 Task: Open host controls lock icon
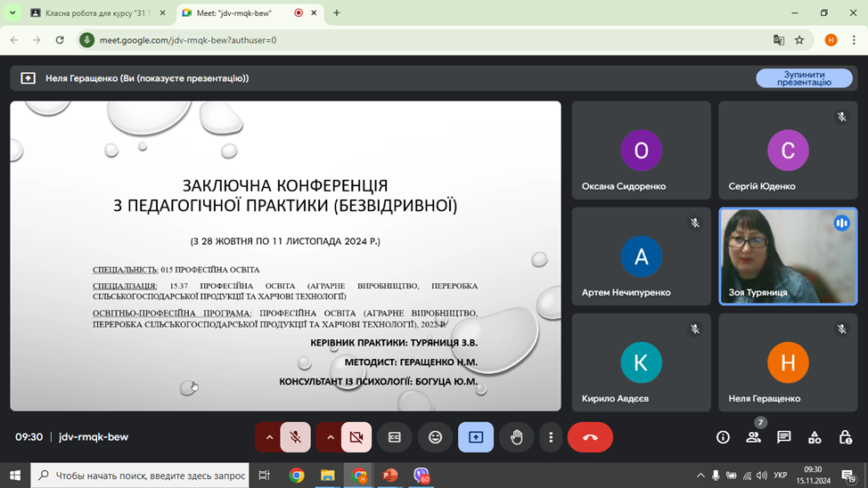coord(845,437)
